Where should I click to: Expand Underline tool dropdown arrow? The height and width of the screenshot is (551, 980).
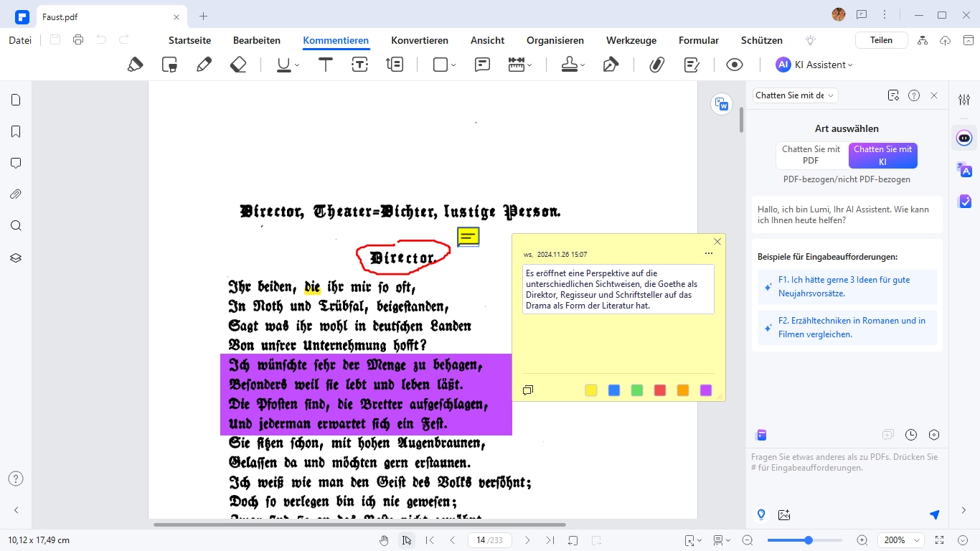(x=297, y=65)
